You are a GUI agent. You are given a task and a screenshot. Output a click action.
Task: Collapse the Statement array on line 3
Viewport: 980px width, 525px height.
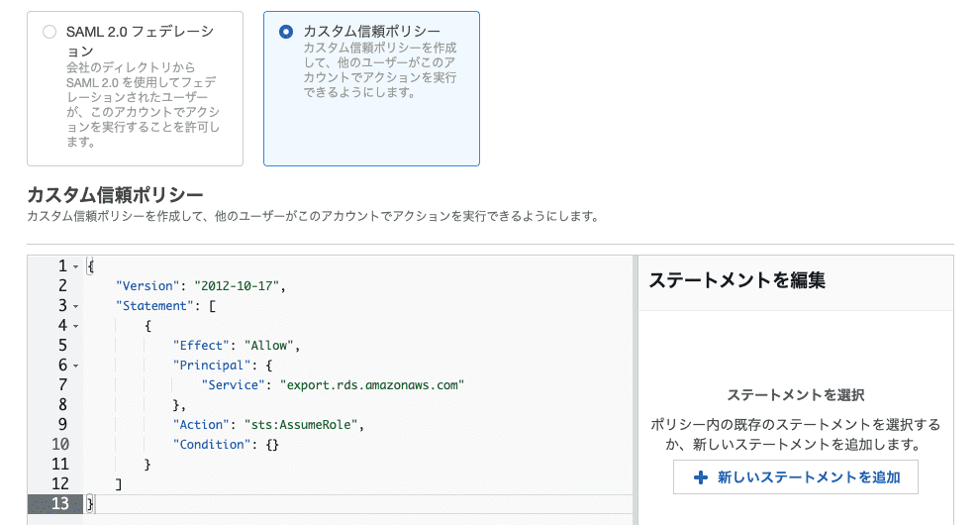76,306
